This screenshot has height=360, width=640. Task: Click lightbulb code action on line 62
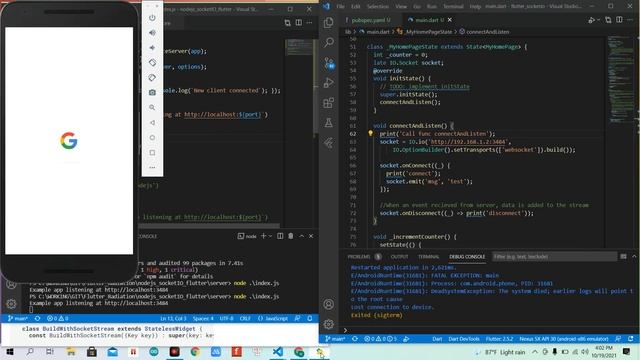click(371, 133)
